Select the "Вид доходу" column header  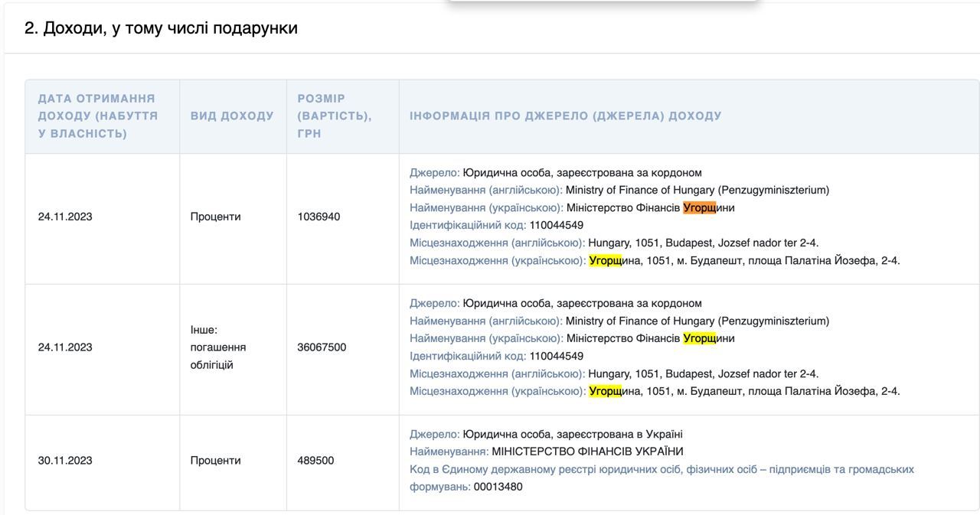point(232,116)
